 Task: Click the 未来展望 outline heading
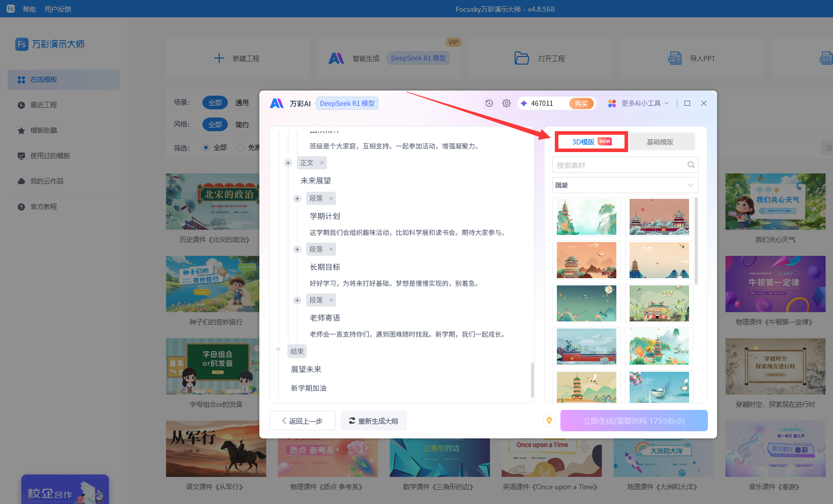[316, 181]
